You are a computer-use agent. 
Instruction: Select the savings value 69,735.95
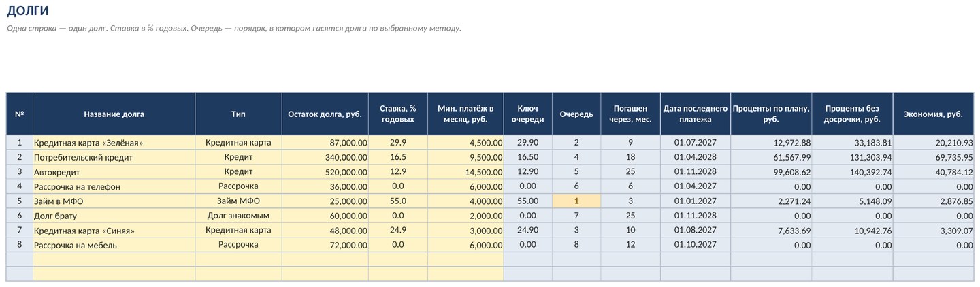(x=933, y=157)
